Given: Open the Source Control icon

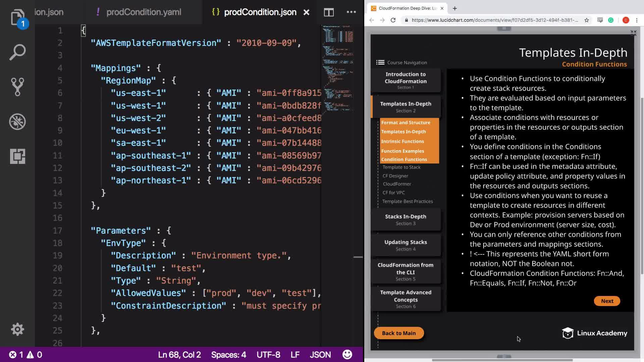Looking at the screenshot, I should coord(17,87).
